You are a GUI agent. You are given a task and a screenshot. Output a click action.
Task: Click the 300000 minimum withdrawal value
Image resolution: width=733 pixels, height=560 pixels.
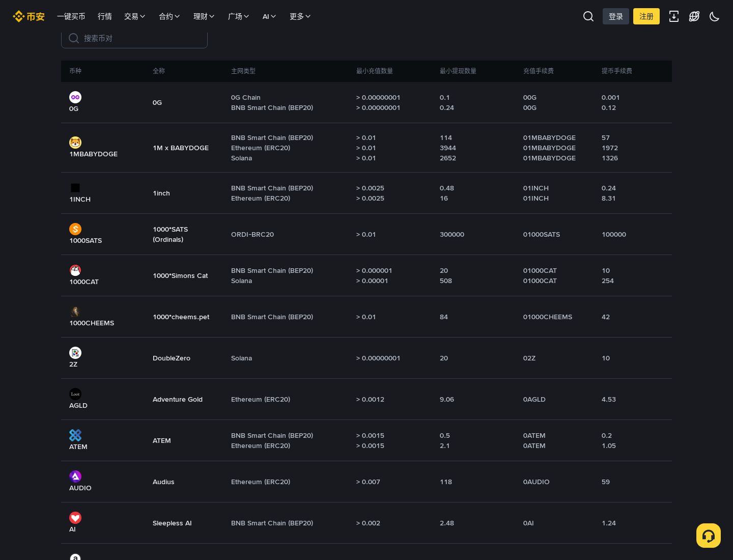pos(452,234)
